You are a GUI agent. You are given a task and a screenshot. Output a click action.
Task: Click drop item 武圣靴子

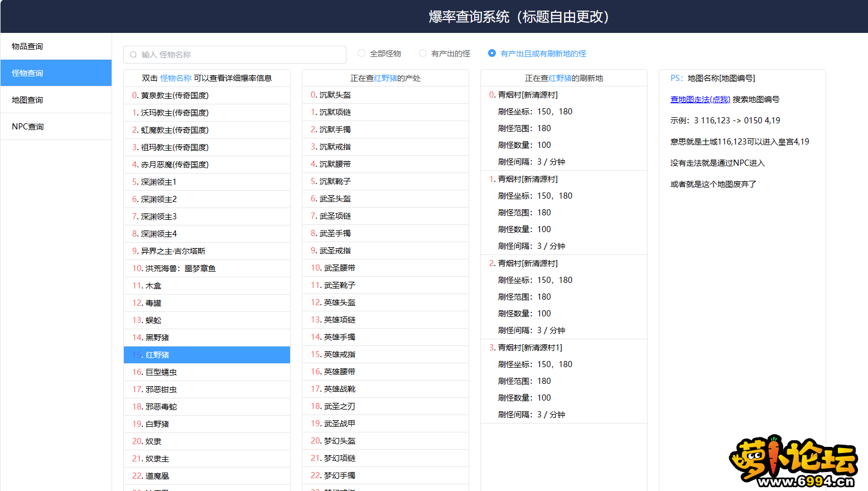click(385, 285)
